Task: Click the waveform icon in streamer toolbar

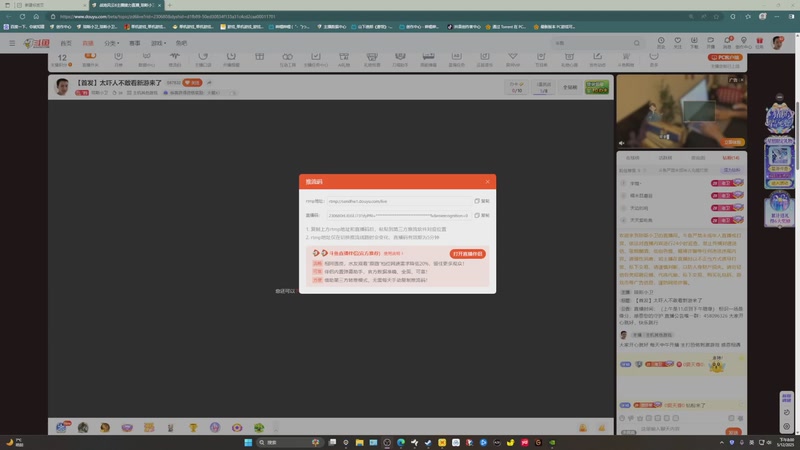Action: point(175,58)
